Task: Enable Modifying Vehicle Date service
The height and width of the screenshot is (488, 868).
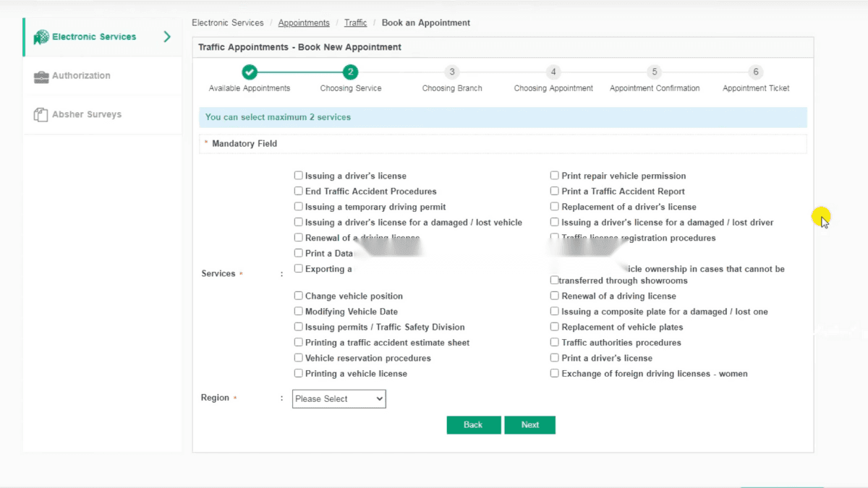Action: click(299, 312)
